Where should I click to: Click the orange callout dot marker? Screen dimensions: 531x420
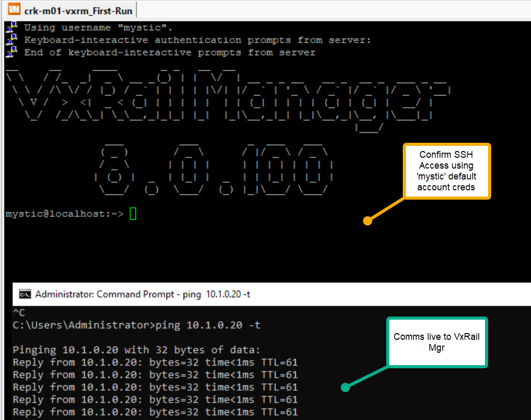[x=368, y=221]
